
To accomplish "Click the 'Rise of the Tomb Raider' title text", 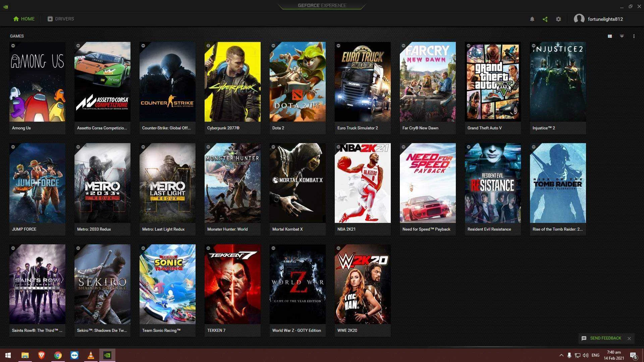I will tap(557, 229).
